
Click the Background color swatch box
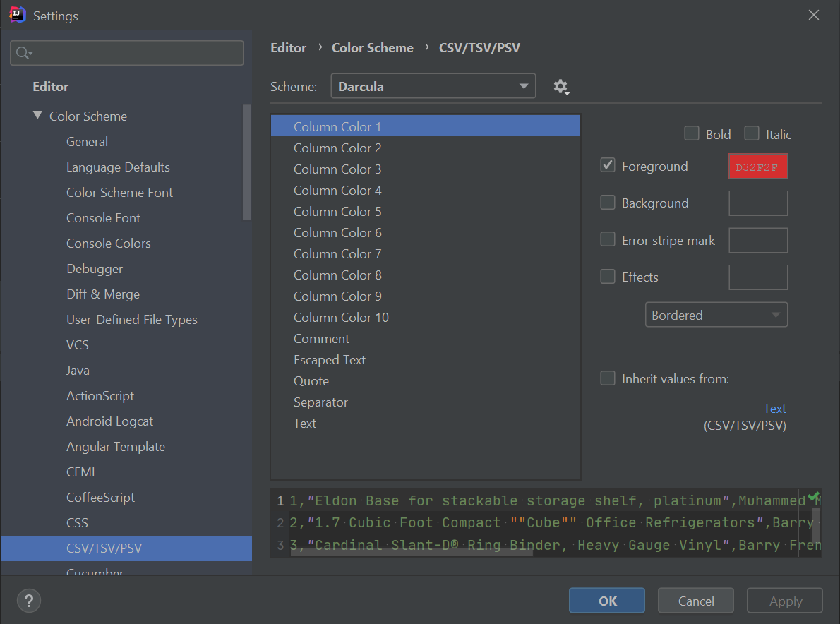758,203
